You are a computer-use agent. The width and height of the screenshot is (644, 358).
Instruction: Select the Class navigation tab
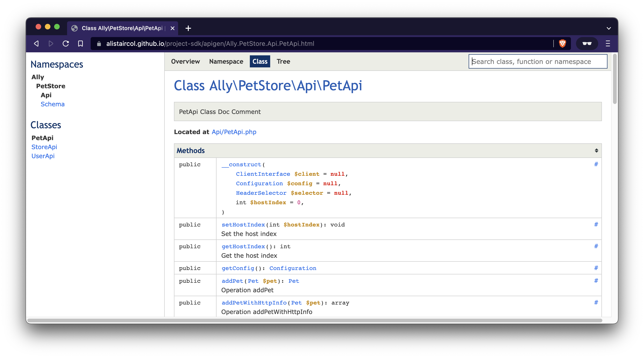[x=260, y=61]
